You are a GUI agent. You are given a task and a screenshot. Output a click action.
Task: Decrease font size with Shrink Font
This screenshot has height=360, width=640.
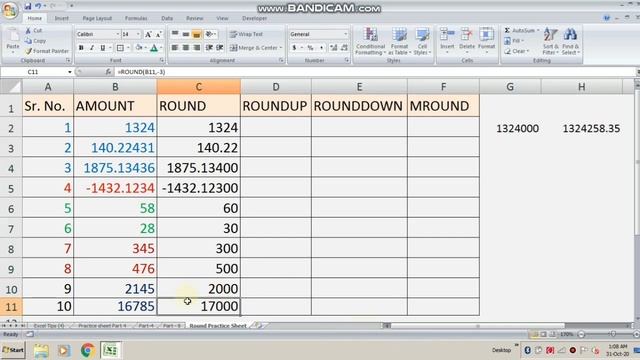point(158,34)
